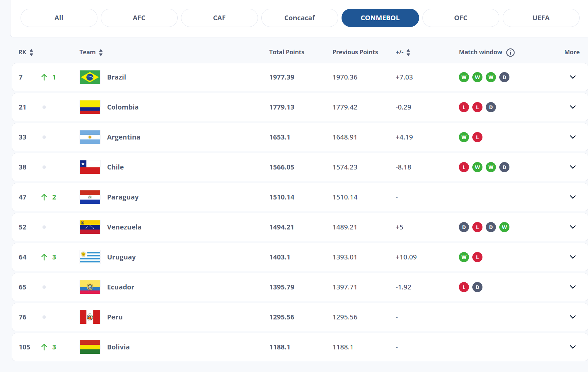588x372 pixels.
Task: Select the All confederations tab
Action: (x=59, y=18)
